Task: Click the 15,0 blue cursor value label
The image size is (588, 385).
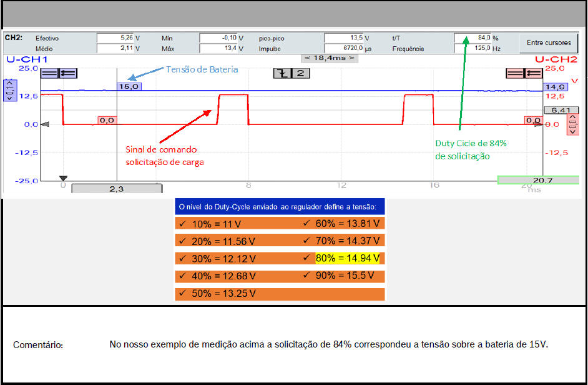Action: 128,86
